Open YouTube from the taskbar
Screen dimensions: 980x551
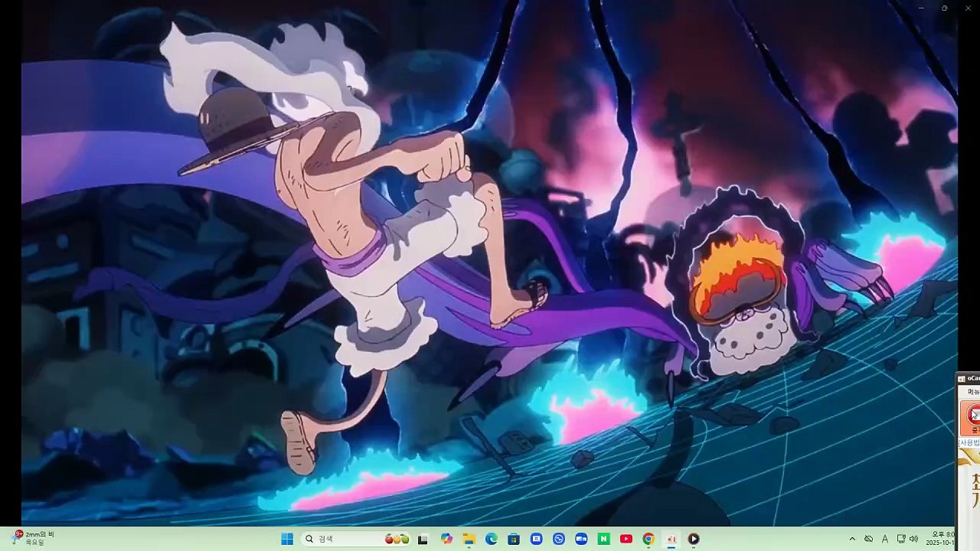626,539
